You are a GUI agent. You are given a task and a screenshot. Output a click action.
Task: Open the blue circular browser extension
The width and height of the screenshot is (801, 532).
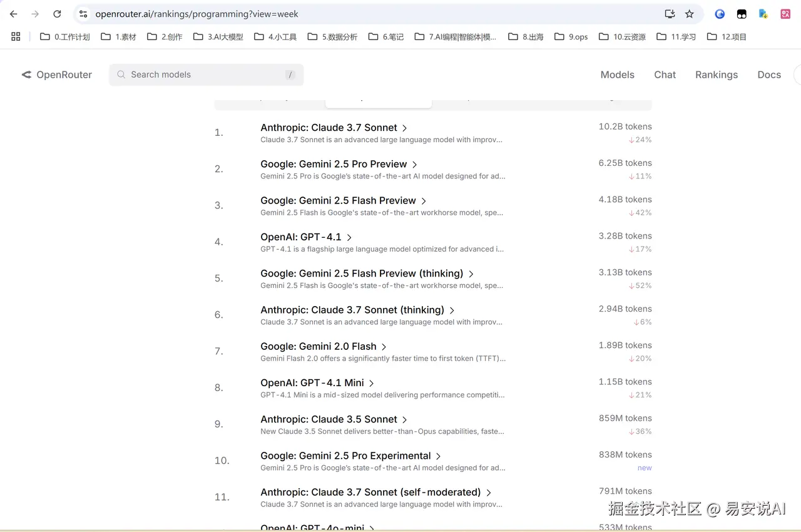point(720,14)
